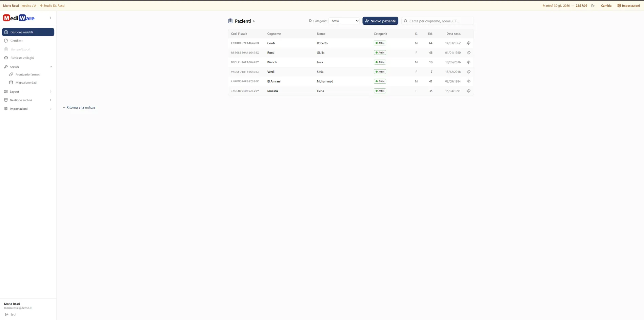Click Cambia in the top bar
Screen dimensions: 644x320
606,6
